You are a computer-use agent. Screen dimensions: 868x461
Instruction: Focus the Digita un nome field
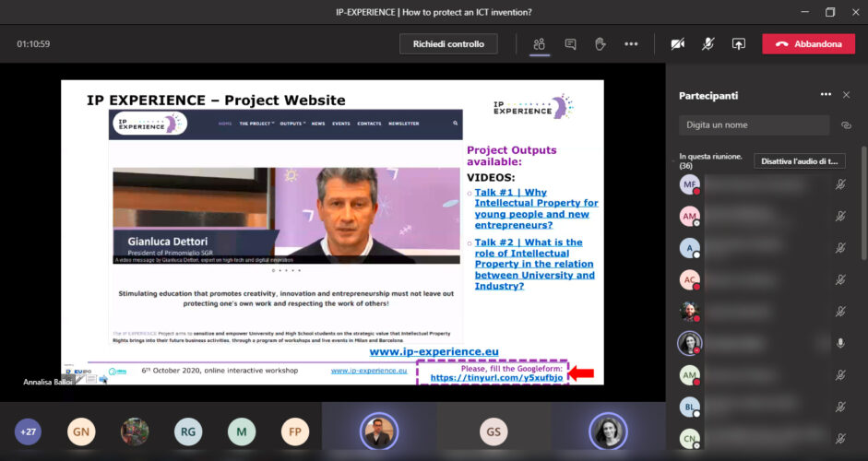coord(754,125)
